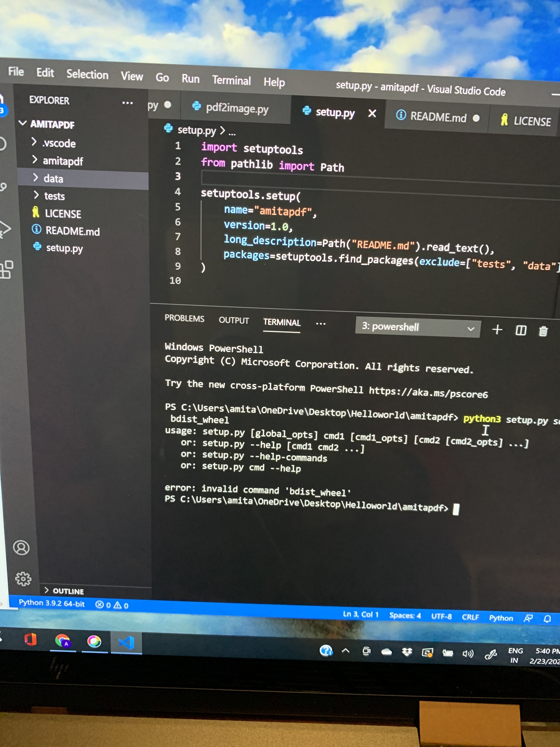
Task: Collapse the AMITAPDF root folder
Action: pyautogui.click(x=52, y=124)
